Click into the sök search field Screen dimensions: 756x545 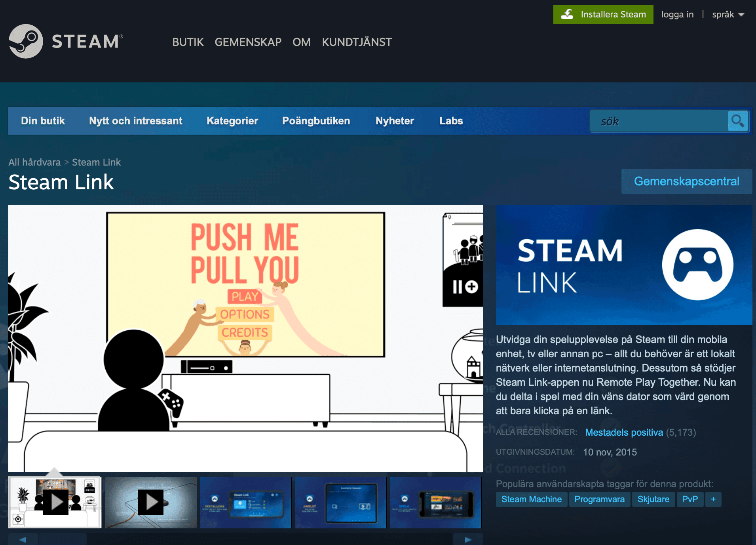pos(659,121)
